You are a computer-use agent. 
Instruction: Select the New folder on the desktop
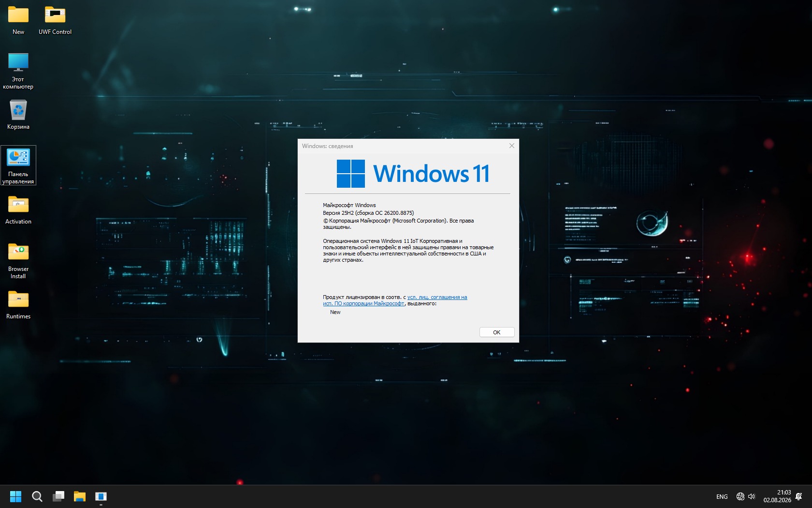(18, 20)
